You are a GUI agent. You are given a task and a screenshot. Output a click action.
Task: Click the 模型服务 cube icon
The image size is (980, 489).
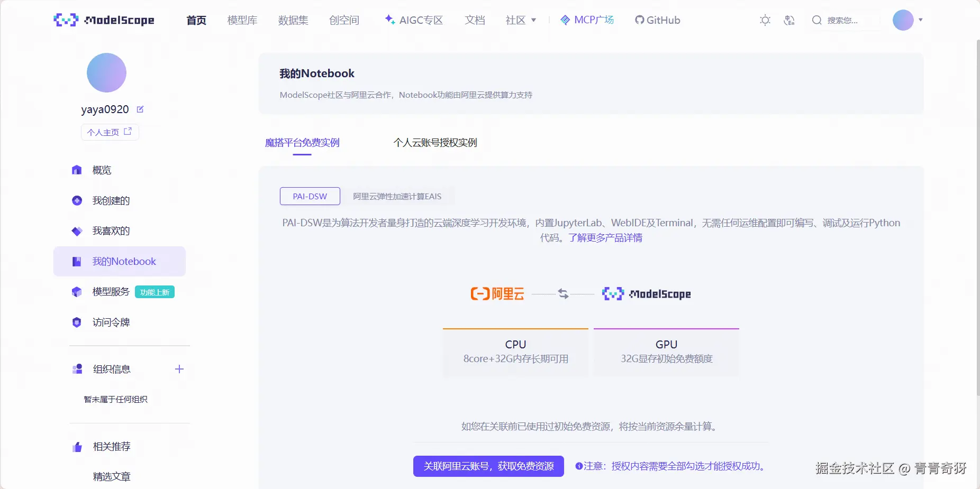[x=77, y=292]
